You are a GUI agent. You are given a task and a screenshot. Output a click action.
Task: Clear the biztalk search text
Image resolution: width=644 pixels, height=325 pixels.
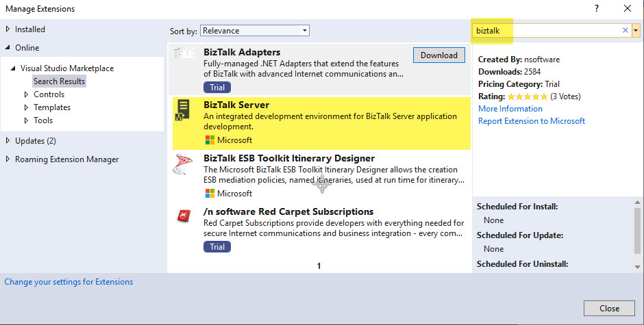(625, 30)
